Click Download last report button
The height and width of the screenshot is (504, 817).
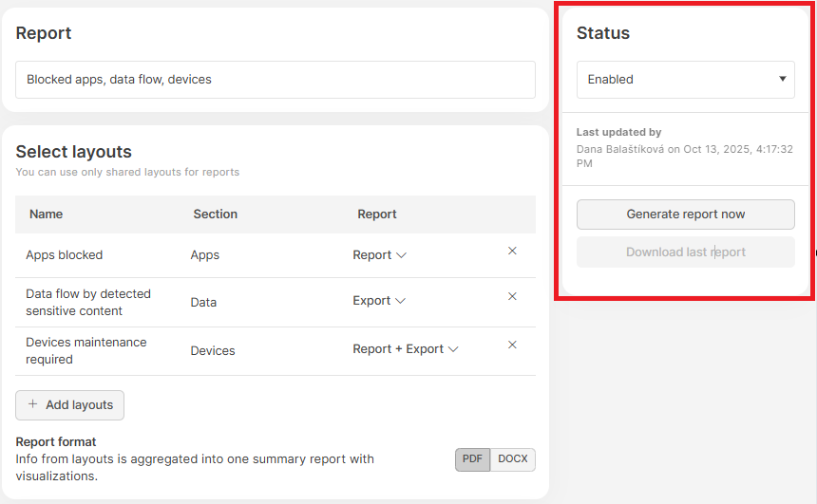[685, 252]
